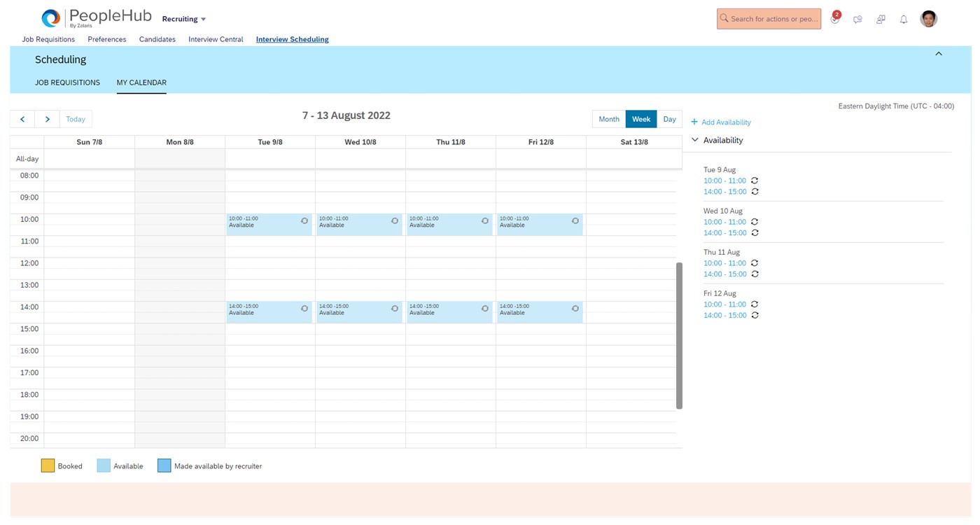Click recurrence icon on Tue 10:00 calendar slot

[304, 220]
